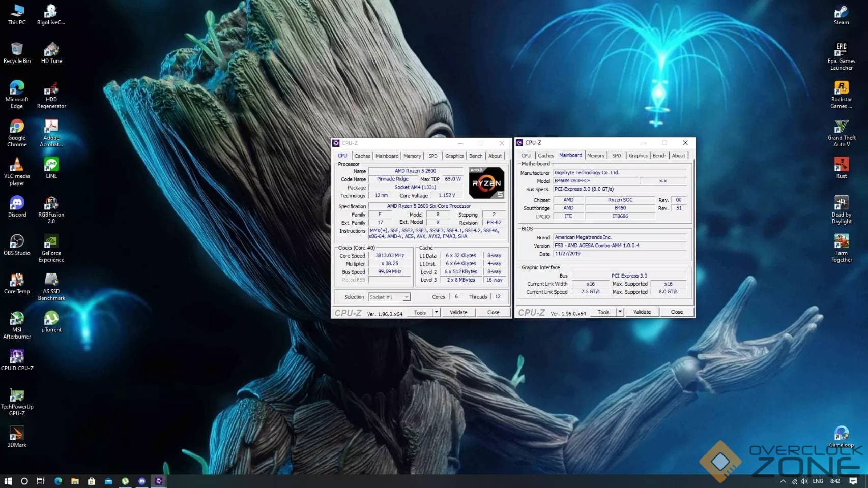Click the Validate button in left CPU-Z
The height and width of the screenshot is (488, 868).
458,312
